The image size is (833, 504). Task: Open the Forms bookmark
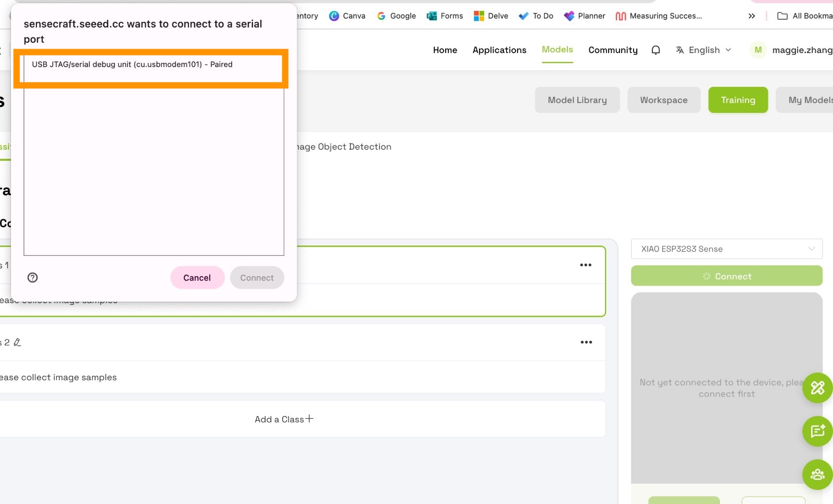coord(445,16)
